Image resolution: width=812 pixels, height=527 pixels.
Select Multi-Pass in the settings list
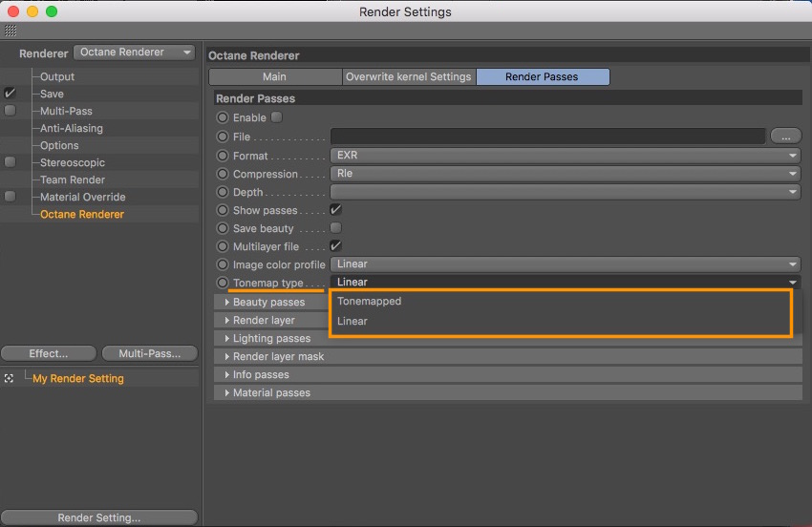pos(66,111)
